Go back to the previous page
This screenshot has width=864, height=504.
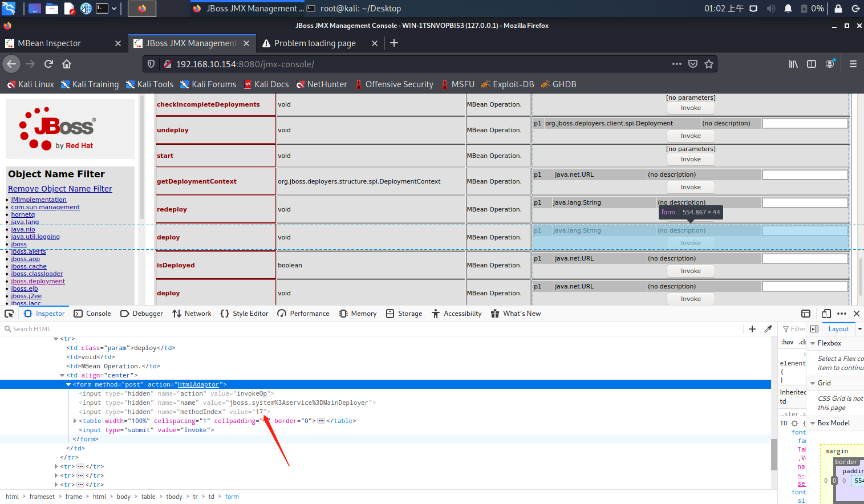(x=11, y=64)
